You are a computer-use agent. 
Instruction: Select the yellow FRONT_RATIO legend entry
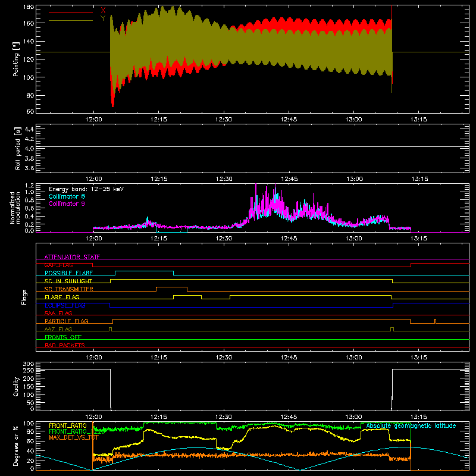[x=68, y=425]
